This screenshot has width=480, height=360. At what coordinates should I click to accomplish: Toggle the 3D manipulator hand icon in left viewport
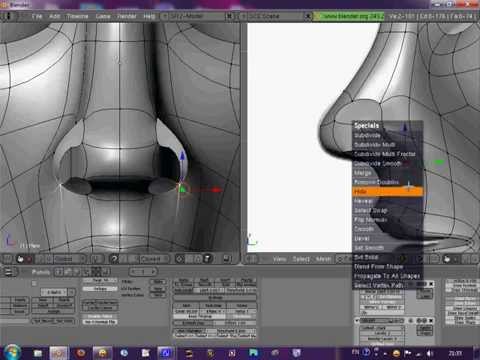point(20,259)
